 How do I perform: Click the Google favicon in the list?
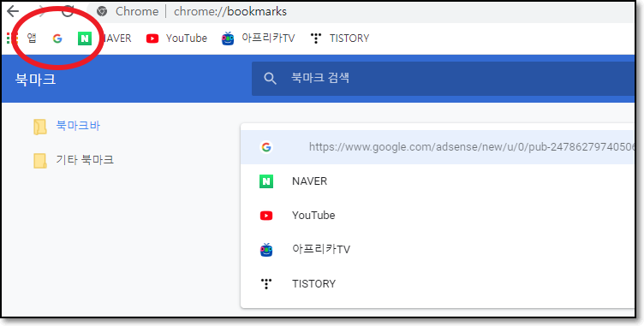(266, 147)
